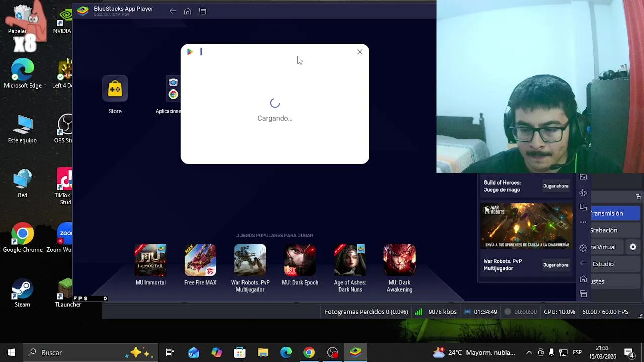644x362 pixels.
Task: Click the Buscar taskbar search box
Action: pos(91,353)
